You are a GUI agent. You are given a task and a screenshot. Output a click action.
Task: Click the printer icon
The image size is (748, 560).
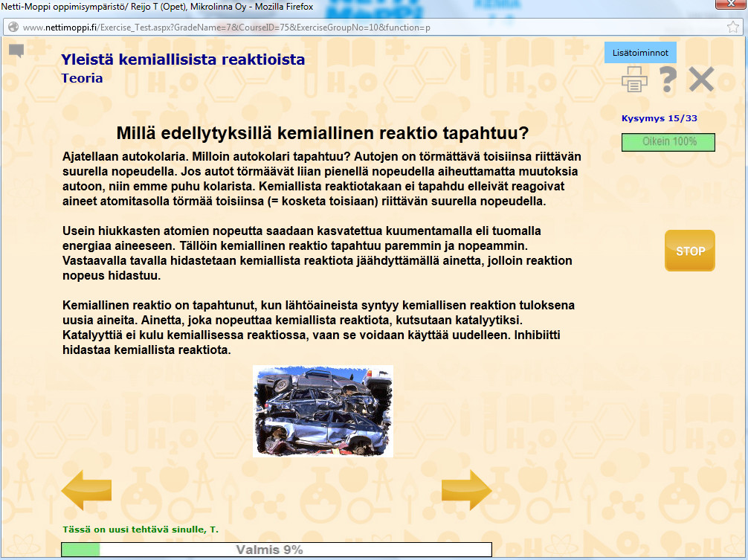(x=634, y=79)
